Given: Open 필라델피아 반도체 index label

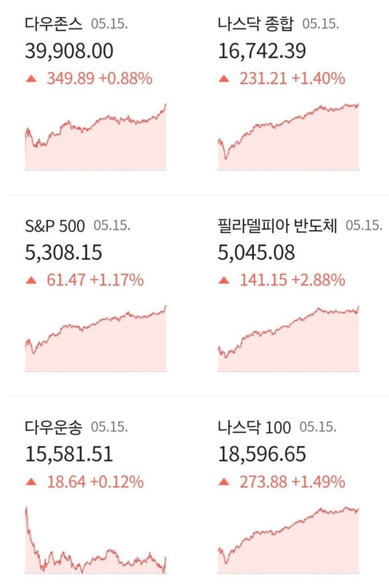Looking at the screenshot, I should pyautogui.click(x=277, y=226).
